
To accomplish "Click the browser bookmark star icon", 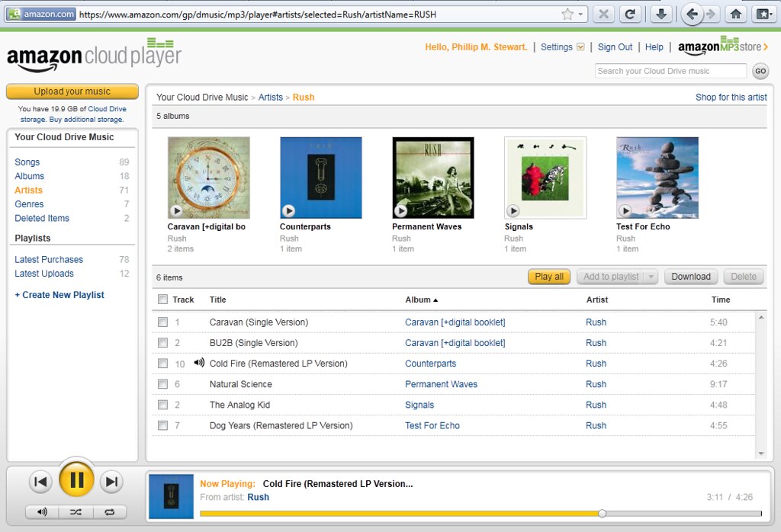I will point(567,14).
